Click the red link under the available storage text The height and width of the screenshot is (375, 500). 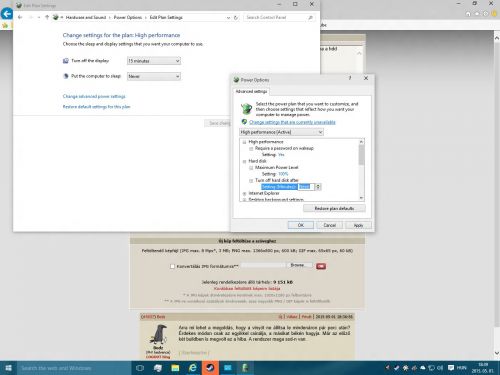[247, 288]
